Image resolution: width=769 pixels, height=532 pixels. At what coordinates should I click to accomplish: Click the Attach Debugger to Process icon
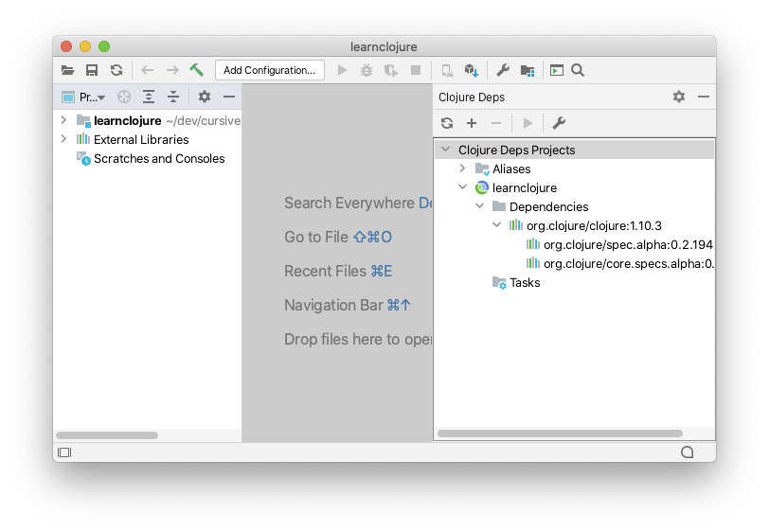(447, 70)
